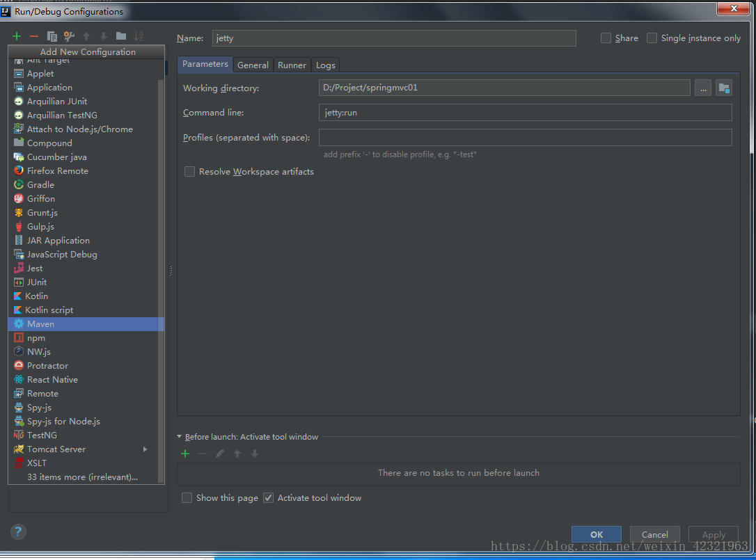Click the Sort Configurations icon

pos(139,36)
